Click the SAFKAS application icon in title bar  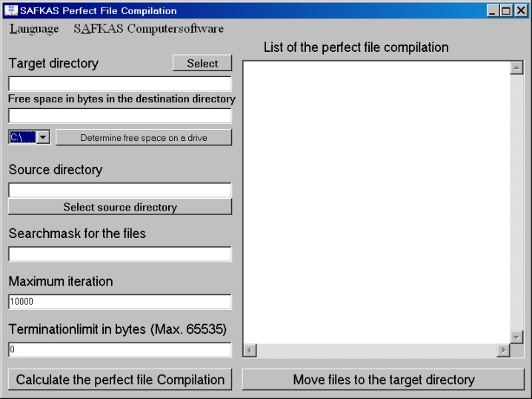click(x=9, y=10)
